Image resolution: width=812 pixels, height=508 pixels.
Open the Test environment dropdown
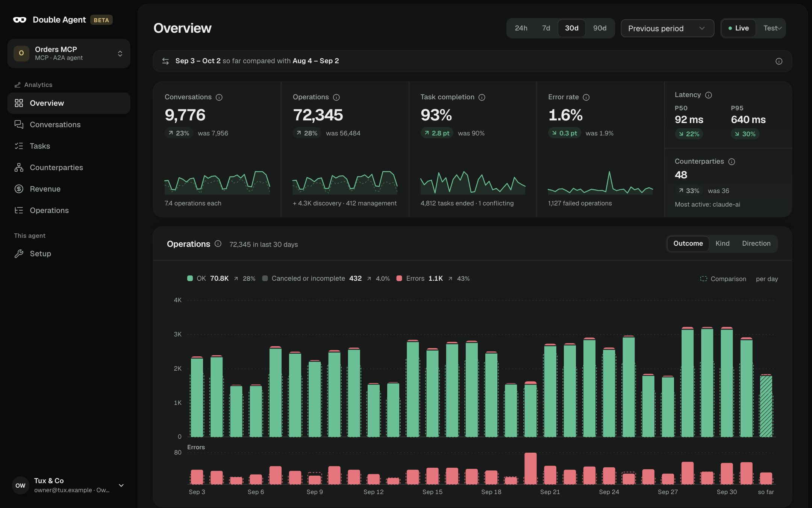pyautogui.click(x=772, y=28)
